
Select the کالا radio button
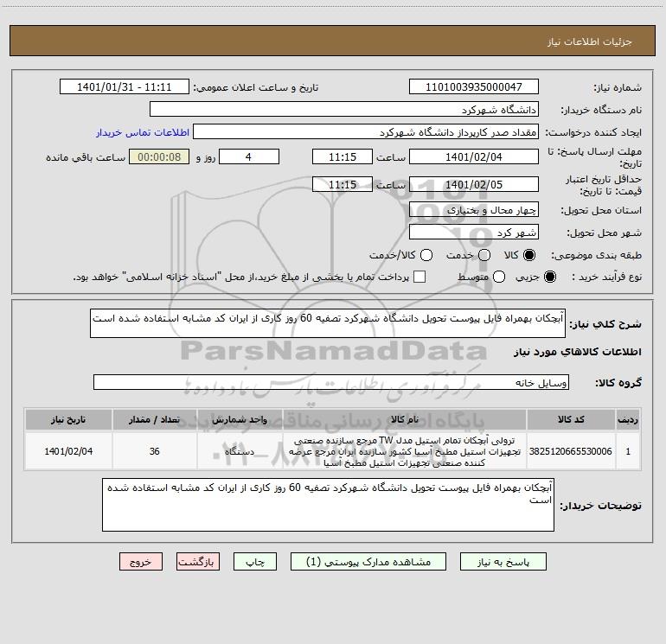click(529, 255)
